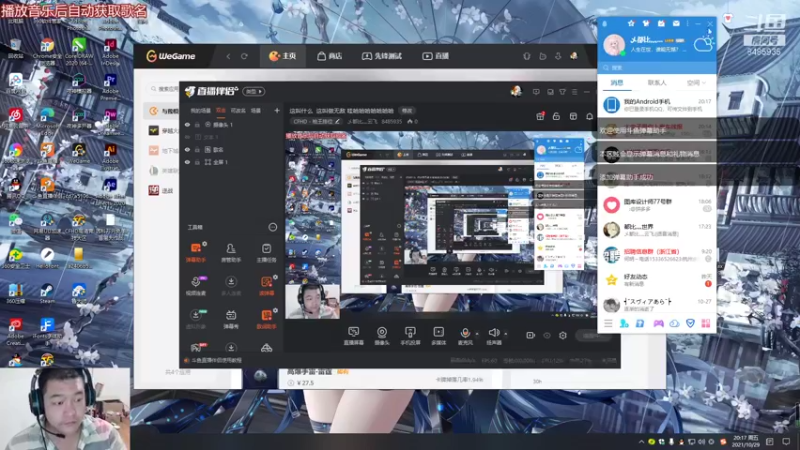
Task: Open 好友动态 entry in QQ
Action: [x=657, y=280]
